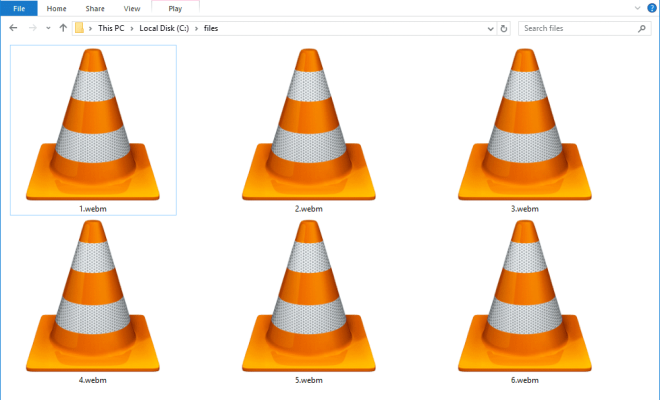The width and height of the screenshot is (660, 400).
Task: Click the 2.webm file name label
Action: click(309, 208)
